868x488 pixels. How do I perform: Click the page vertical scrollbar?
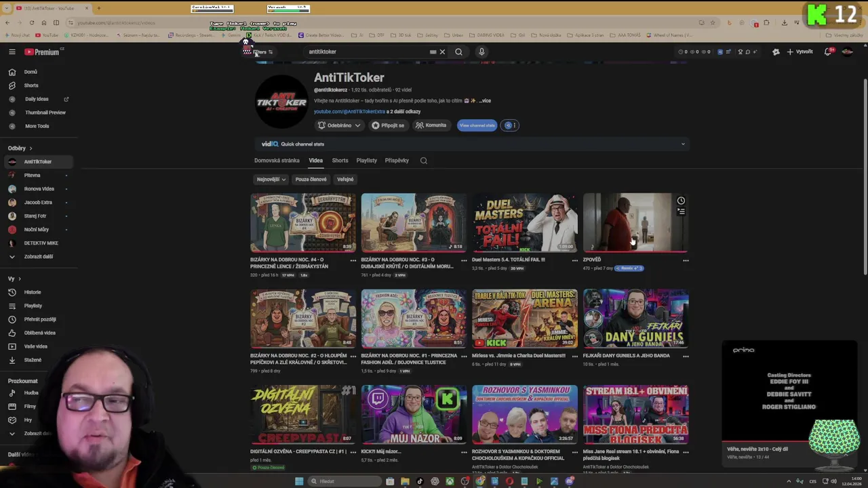pyautogui.click(x=865, y=176)
